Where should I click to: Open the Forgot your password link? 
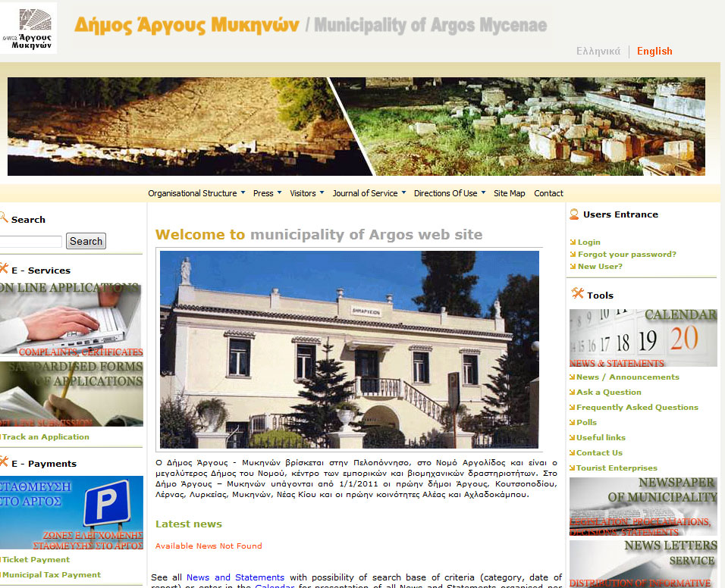tap(626, 255)
